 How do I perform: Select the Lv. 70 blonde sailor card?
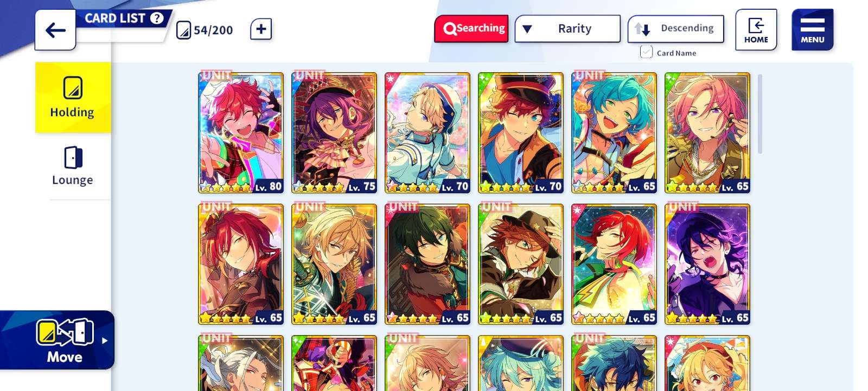pos(427,133)
